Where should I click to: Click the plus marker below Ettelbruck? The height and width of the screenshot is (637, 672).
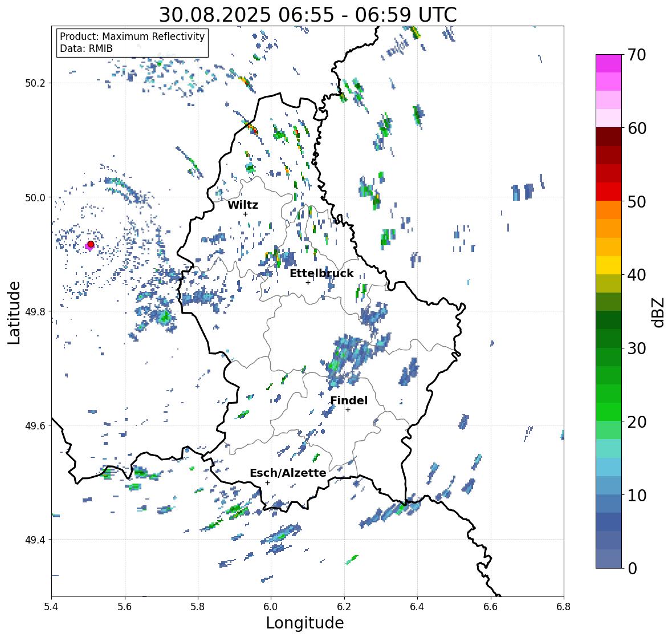coord(308,282)
